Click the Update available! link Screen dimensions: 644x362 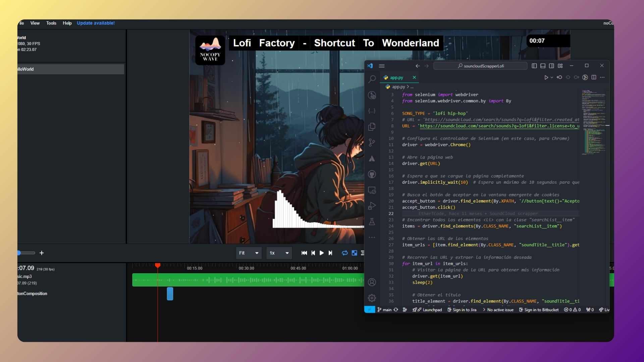[x=96, y=23]
